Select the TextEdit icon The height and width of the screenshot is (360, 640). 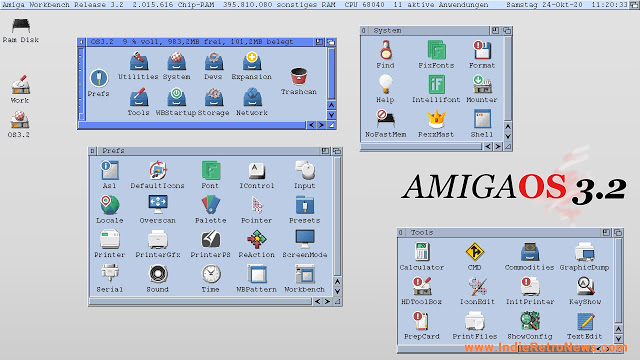[585, 321]
